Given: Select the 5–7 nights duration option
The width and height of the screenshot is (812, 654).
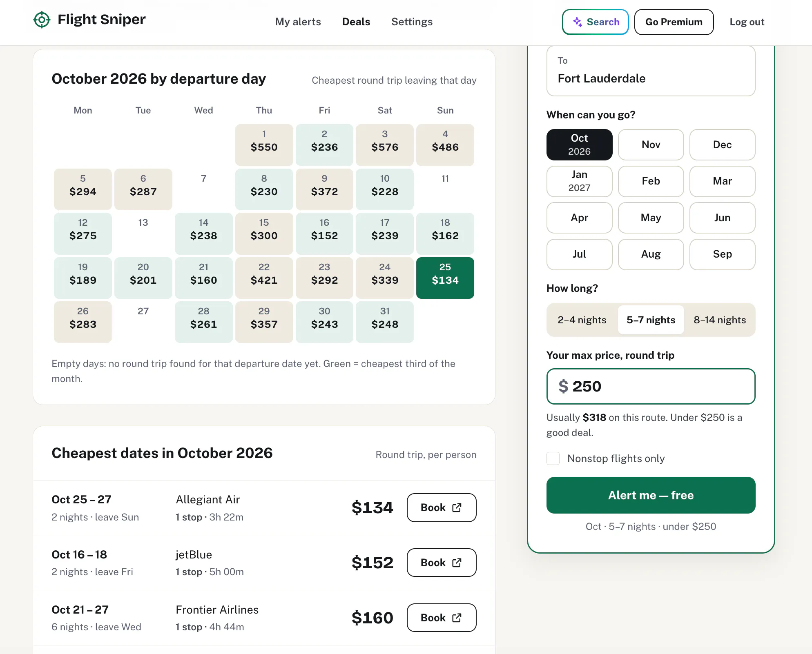Looking at the screenshot, I should [x=651, y=320].
